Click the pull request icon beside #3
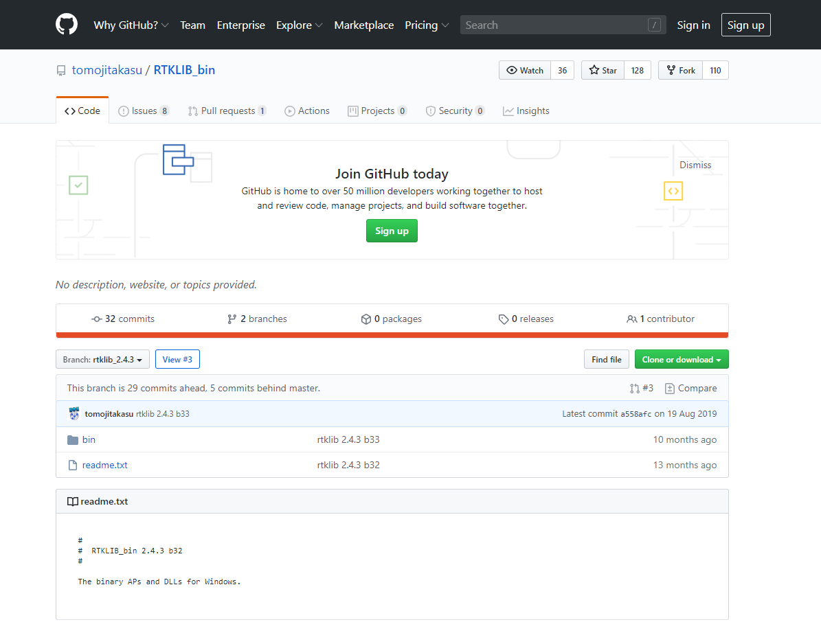Viewport: 821px width, 644px height. point(635,388)
